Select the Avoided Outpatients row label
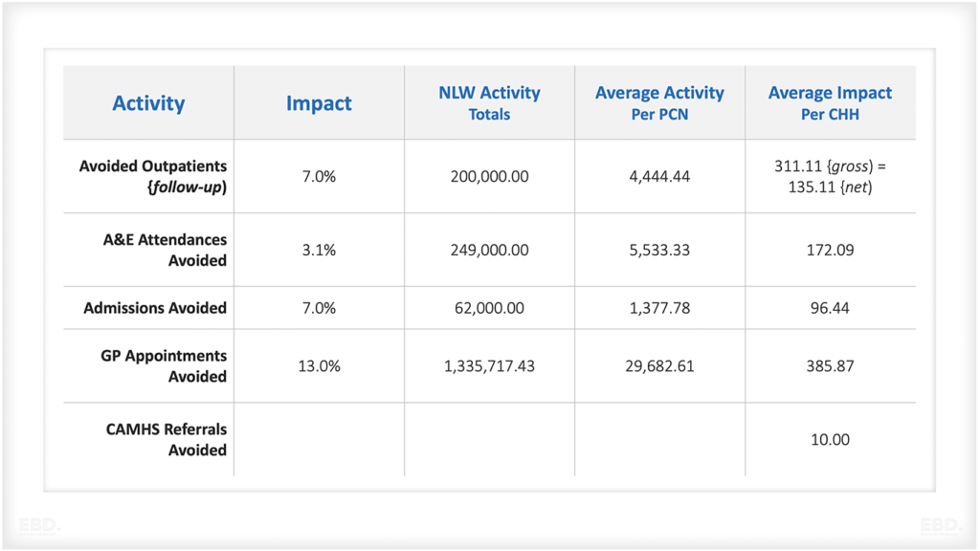The image size is (980, 551). [153, 177]
